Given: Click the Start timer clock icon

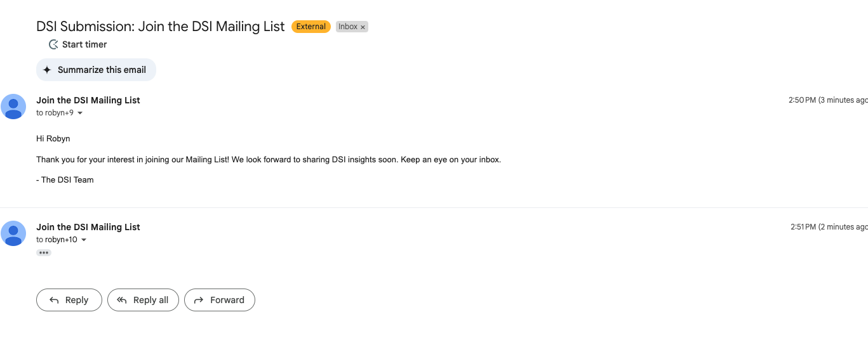Looking at the screenshot, I should [53, 44].
